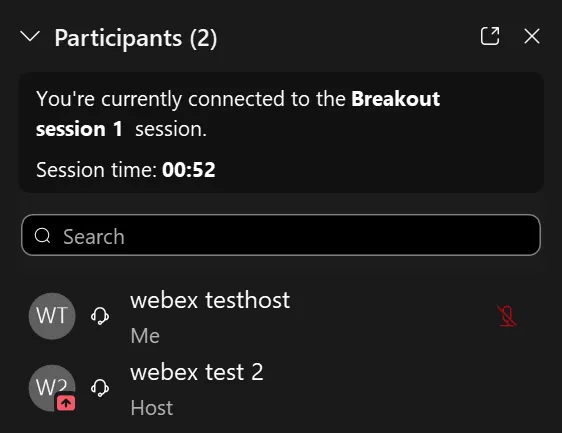This screenshot has height=433, width=562.
Task: Click the W2 avatar
Action: [52, 388]
